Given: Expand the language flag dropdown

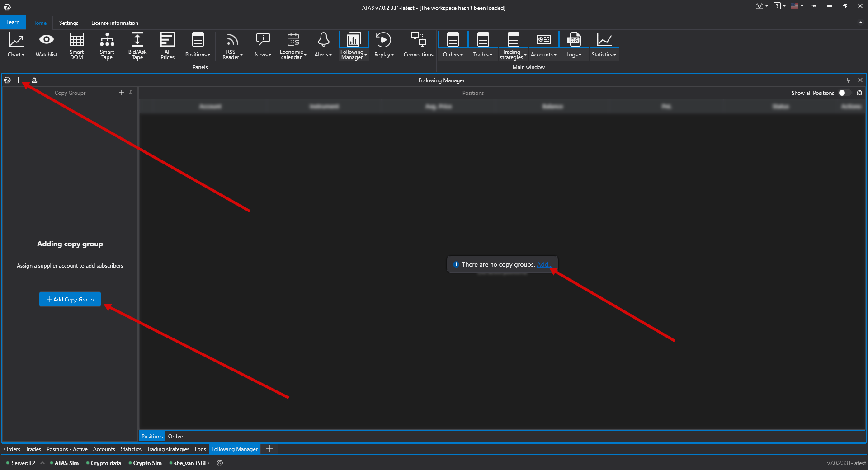Looking at the screenshot, I should pyautogui.click(x=802, y=6).
